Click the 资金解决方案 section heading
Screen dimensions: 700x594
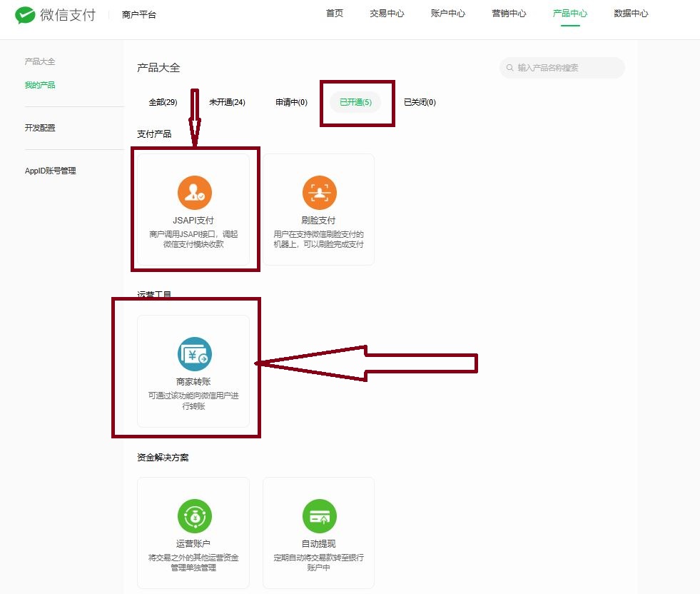tap(163, 458)
